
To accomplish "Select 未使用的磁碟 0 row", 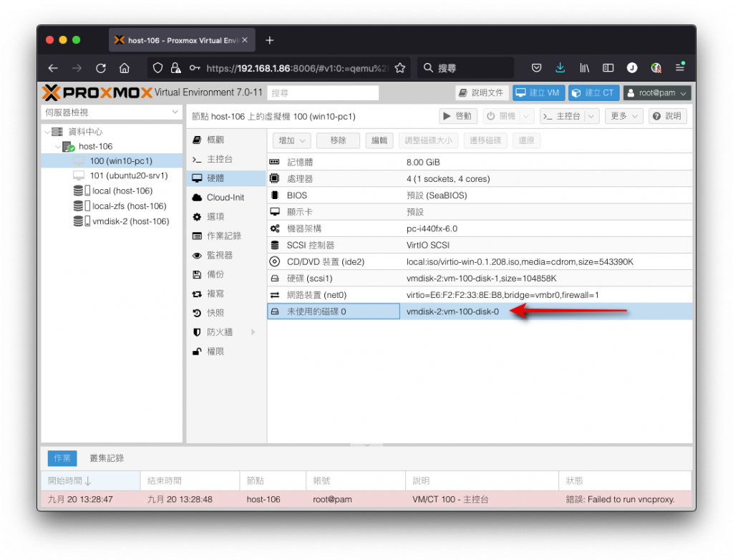I will 480,312.
